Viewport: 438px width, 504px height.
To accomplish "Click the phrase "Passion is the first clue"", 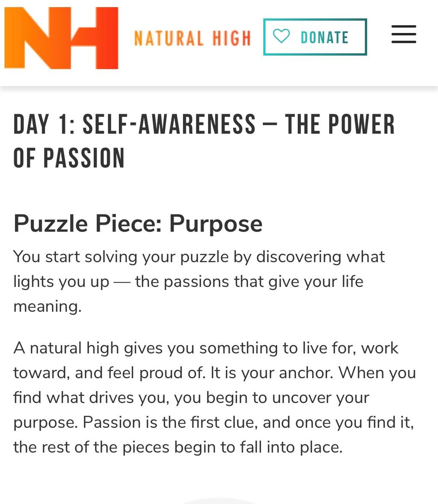I will click(170, 422).
